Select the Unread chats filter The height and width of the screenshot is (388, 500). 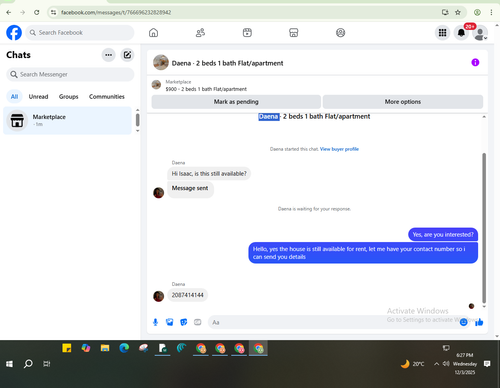38,97
